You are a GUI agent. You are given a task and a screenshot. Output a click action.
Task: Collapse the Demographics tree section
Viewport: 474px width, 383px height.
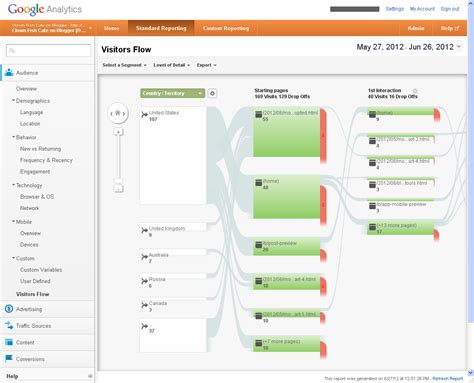[x=13, y=100]
